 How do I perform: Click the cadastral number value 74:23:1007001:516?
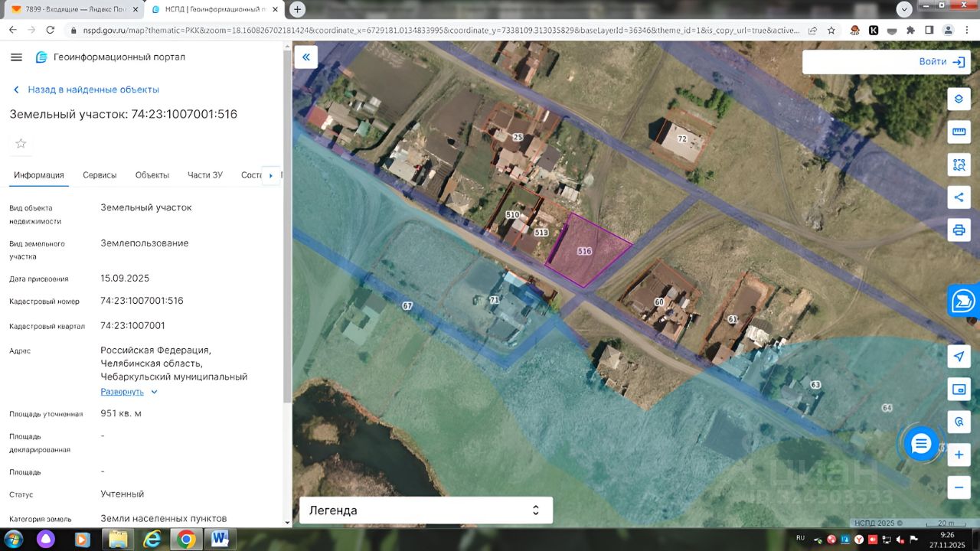(142, 301)
